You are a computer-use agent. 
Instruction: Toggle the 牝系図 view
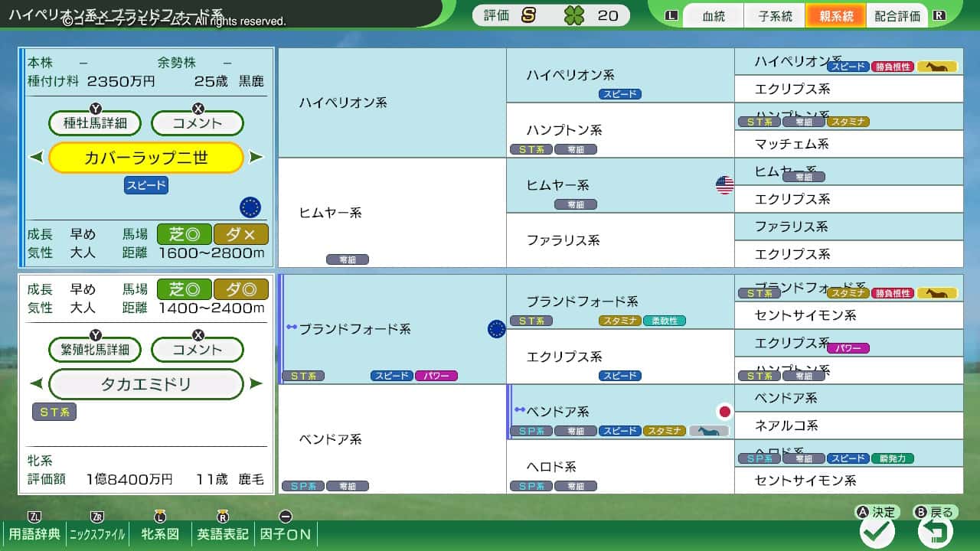162,535
